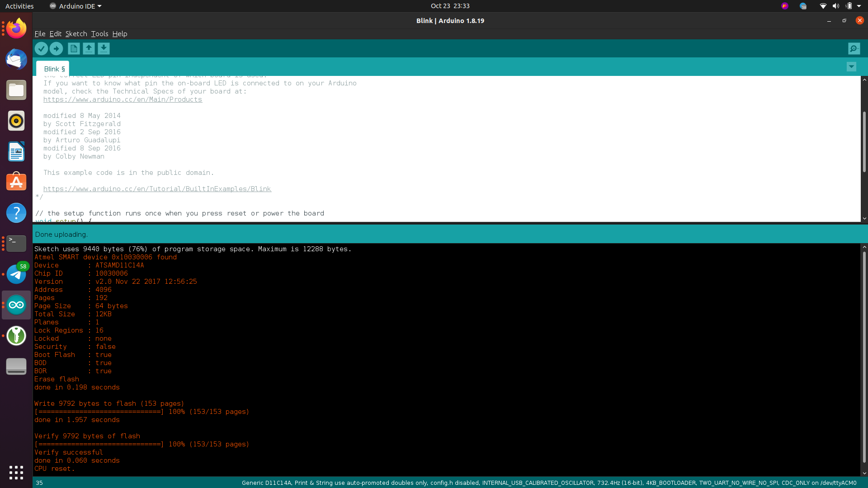
Task: Open the green key app in the dock
Action: 16,336
